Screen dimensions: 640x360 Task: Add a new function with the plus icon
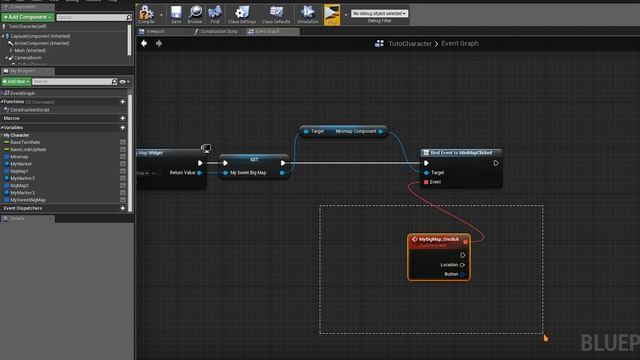(122, 102)
